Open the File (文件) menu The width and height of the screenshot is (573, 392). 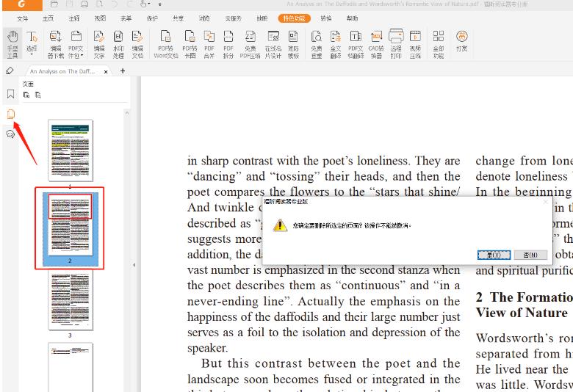[23, 18]
